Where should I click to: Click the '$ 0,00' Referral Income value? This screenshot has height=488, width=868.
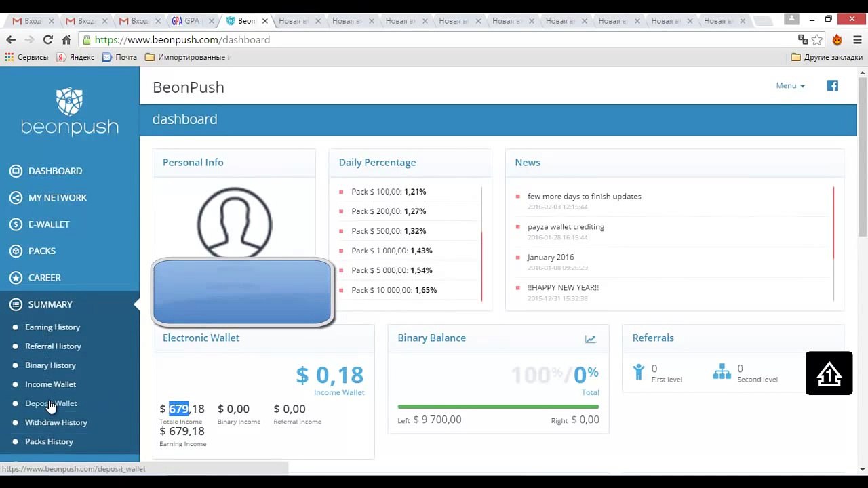point(290,409)
